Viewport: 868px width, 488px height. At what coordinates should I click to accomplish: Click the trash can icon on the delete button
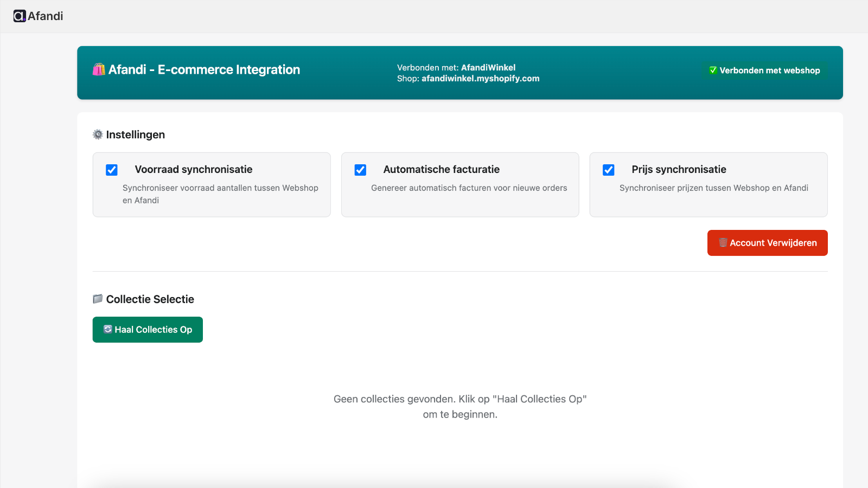click(x=723, y=243)
